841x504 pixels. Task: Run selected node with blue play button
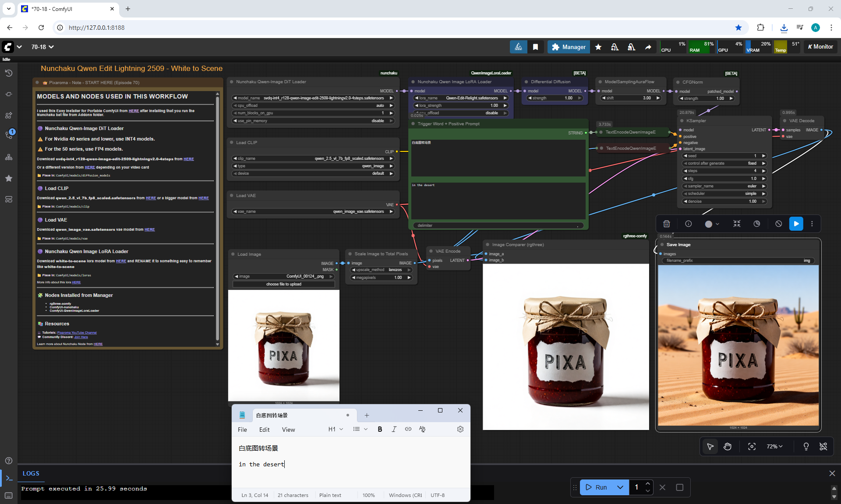click(x=796, y=224)
